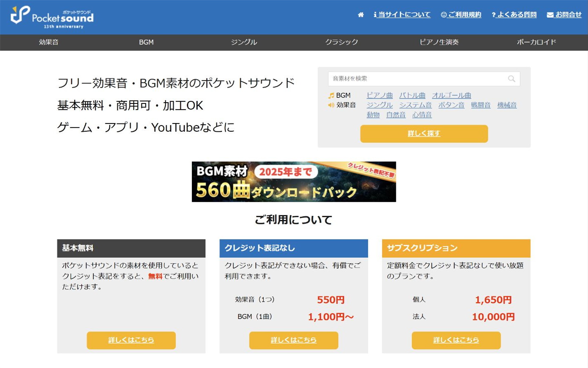
Task: Click the search magnifier icon
Action: point(511,79)
